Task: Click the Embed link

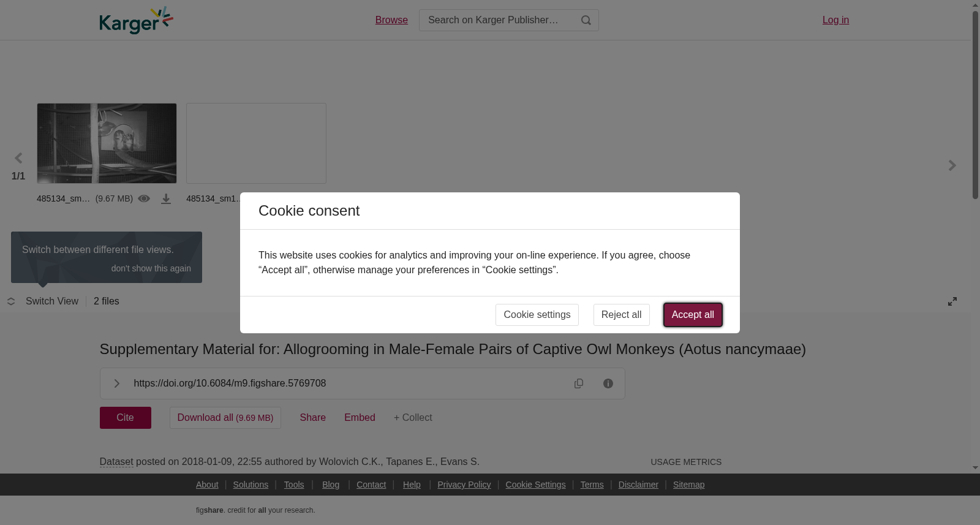Action: pyautogui.click(x=360, y=418)
